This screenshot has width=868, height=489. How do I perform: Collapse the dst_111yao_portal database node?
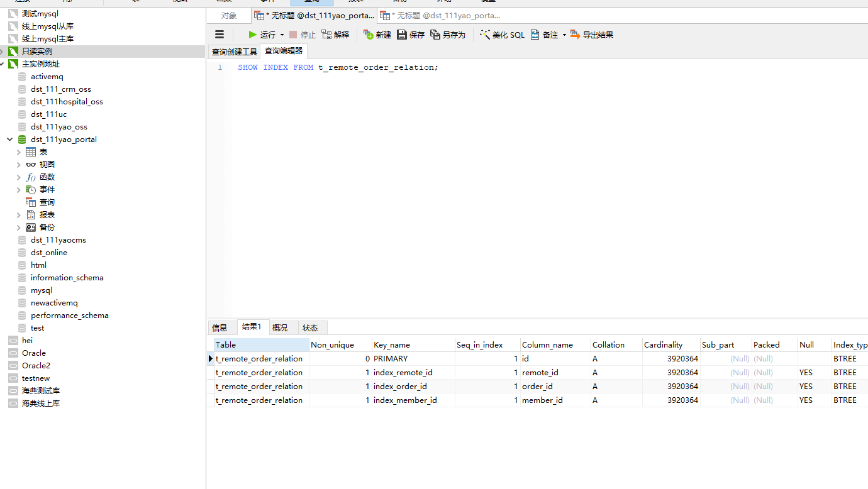pos(9,140)
